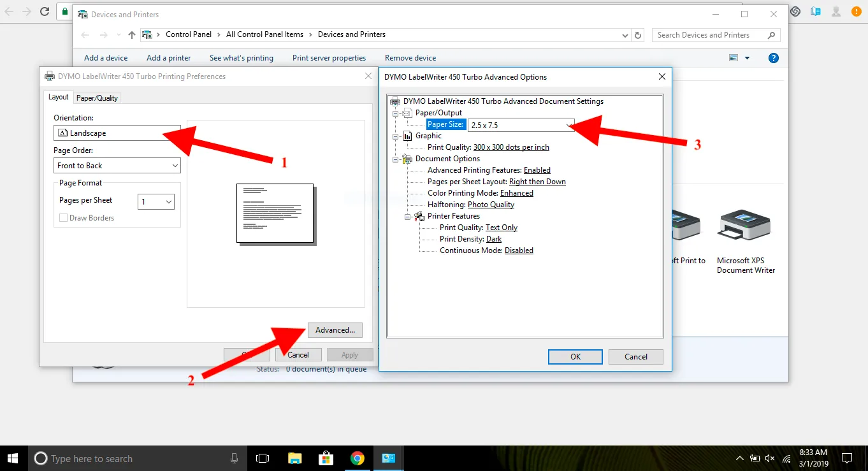Image resolution: width=868 pixels, height=471 pixels.
Task: Open the Action Center notifications icon
Action: click(x=847, y=458)
